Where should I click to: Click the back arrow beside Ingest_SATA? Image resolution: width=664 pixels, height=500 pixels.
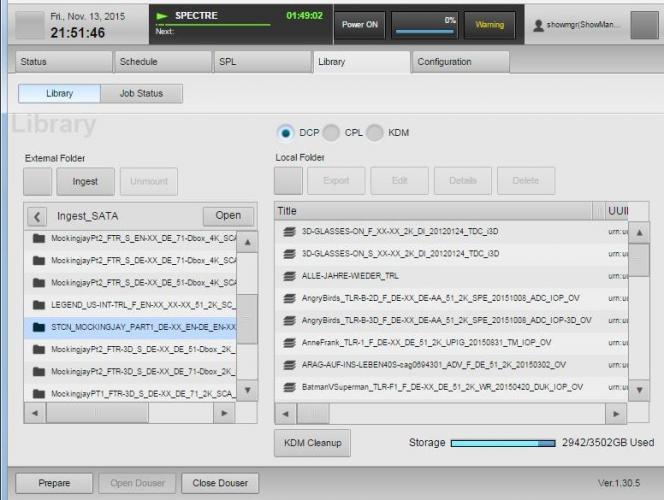click(x=37, y=216)
